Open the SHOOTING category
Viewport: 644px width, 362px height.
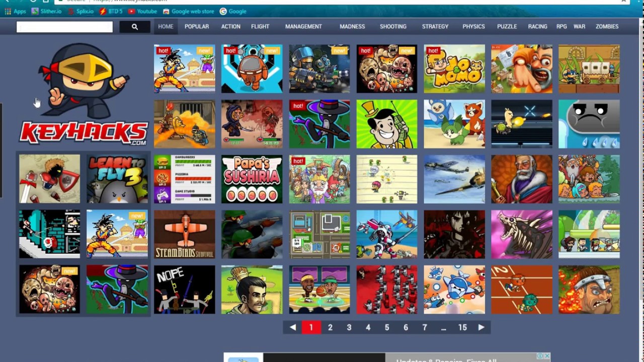click(x=393, y=27)
